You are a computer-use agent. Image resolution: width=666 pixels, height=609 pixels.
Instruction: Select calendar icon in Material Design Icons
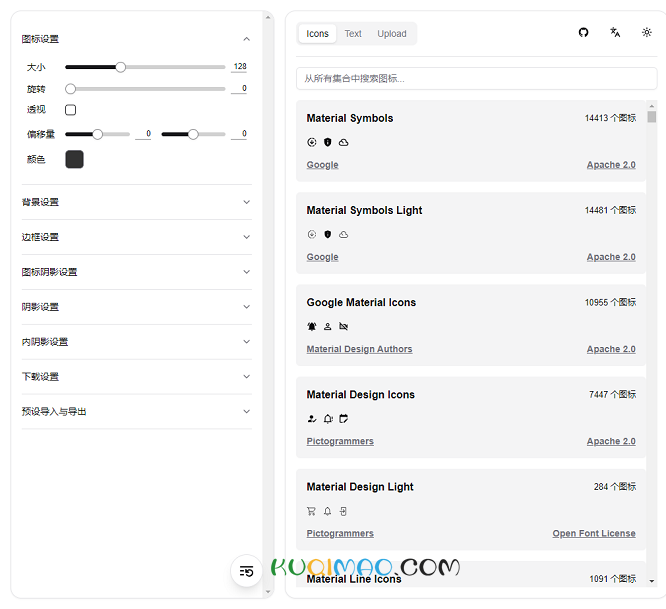point(343,419)
